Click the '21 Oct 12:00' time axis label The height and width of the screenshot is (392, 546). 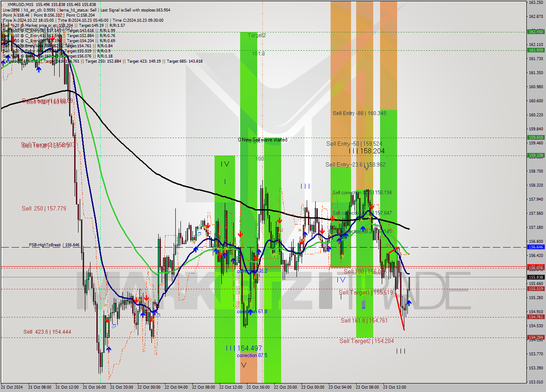[67, 387]
